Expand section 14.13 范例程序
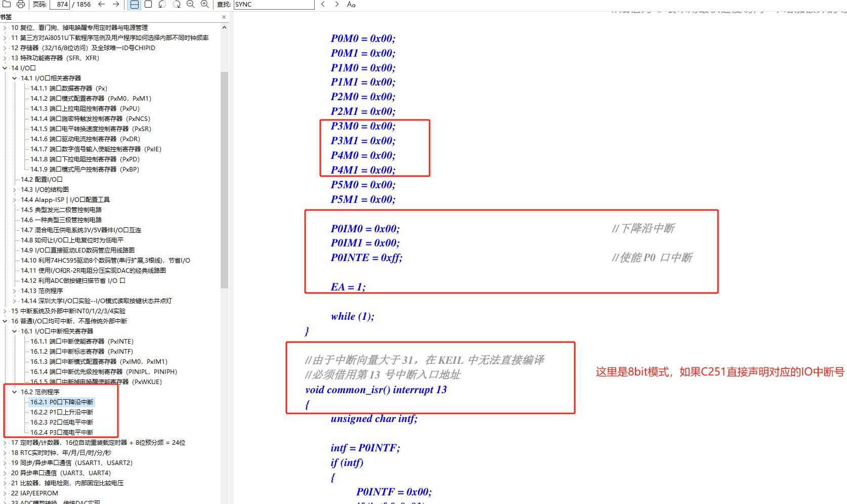This screenshot has height=504, width=847. [15, 291]
